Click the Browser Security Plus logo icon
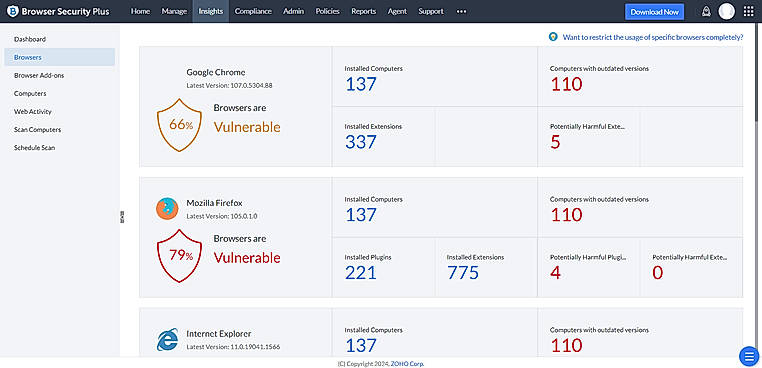 click(13, 11)
